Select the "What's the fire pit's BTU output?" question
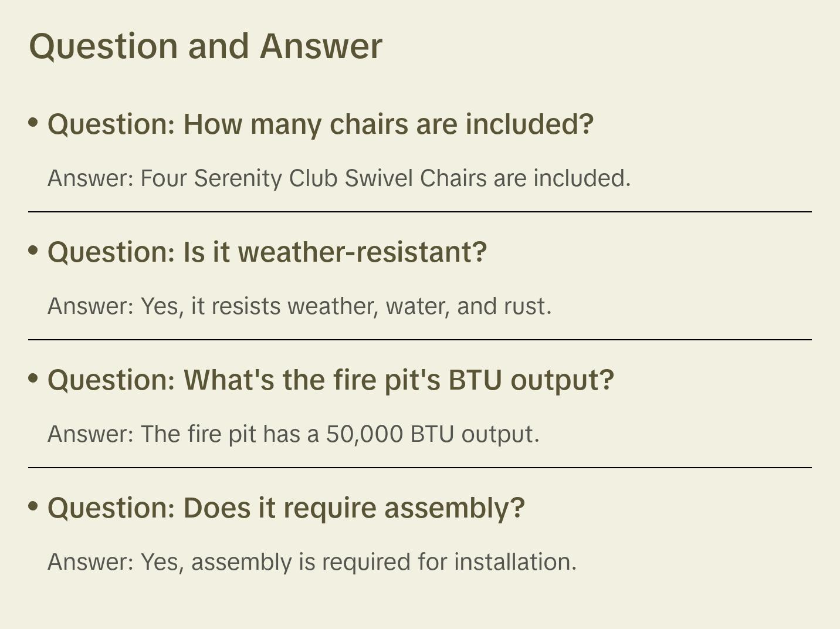840x629 pixels. coord(330,380)
